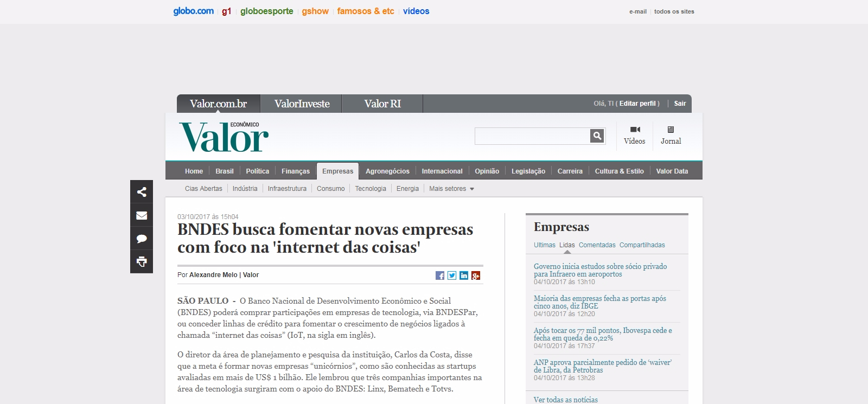The height and width of the screenshot is (404, 868).
Task: Open Finanças section
Action: tap(296, 171)
